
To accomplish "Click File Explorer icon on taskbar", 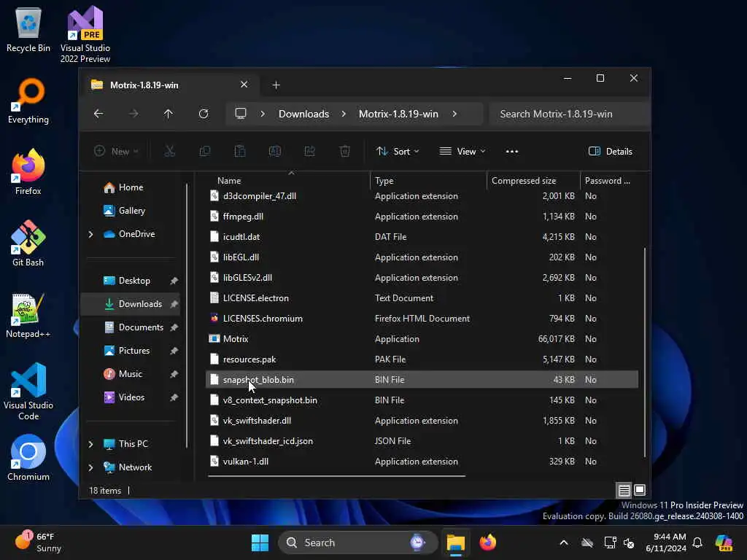I will pos(455,542).
